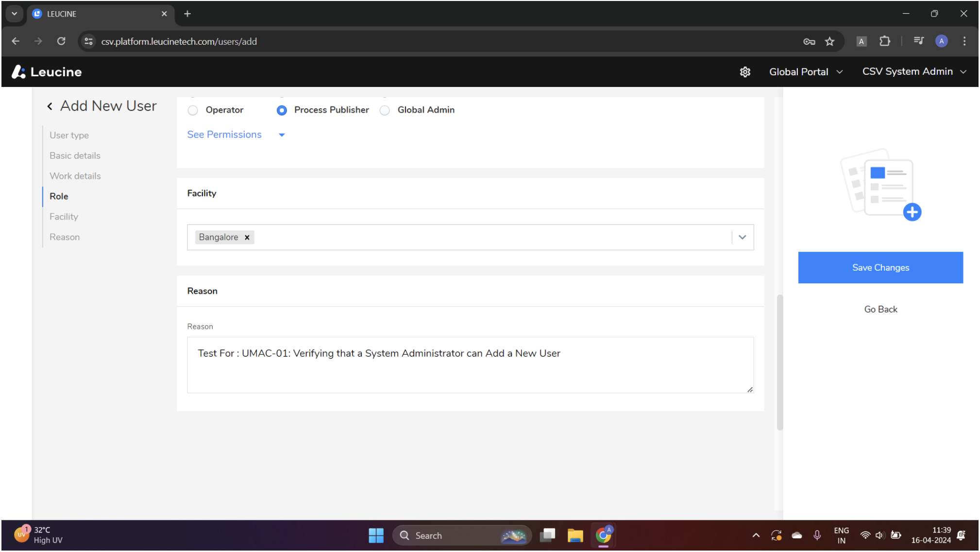Select the Operator role radio button

[x=193, y=110]
